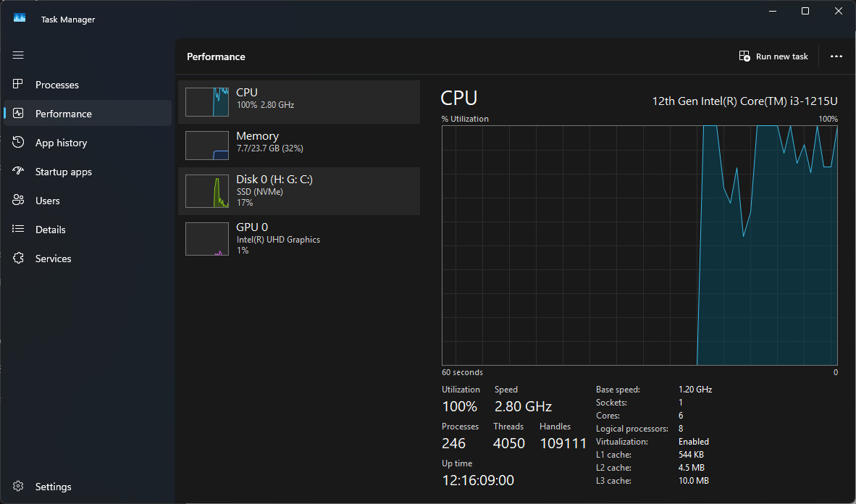Select the Memory 7.7/23.7 GB resource entry
This screenshot has height=504, width=856.
click(298, 146)
